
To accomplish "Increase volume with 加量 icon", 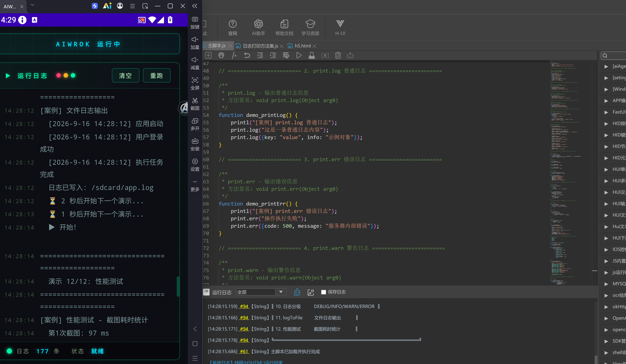I will tap(195, 43).
